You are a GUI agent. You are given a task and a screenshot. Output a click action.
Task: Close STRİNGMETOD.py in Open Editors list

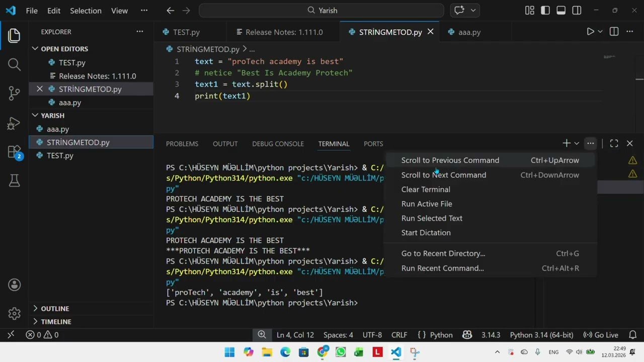click(40, 89)
